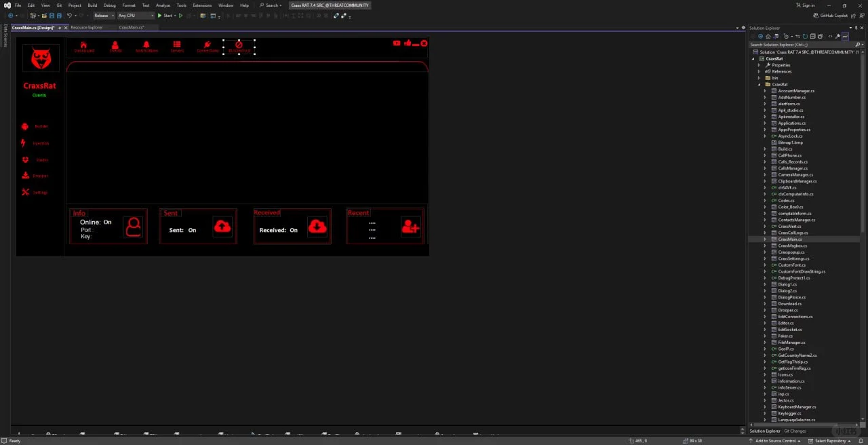
Task: Select the red owl logo picture box
Action: click(x=41, y=58)
